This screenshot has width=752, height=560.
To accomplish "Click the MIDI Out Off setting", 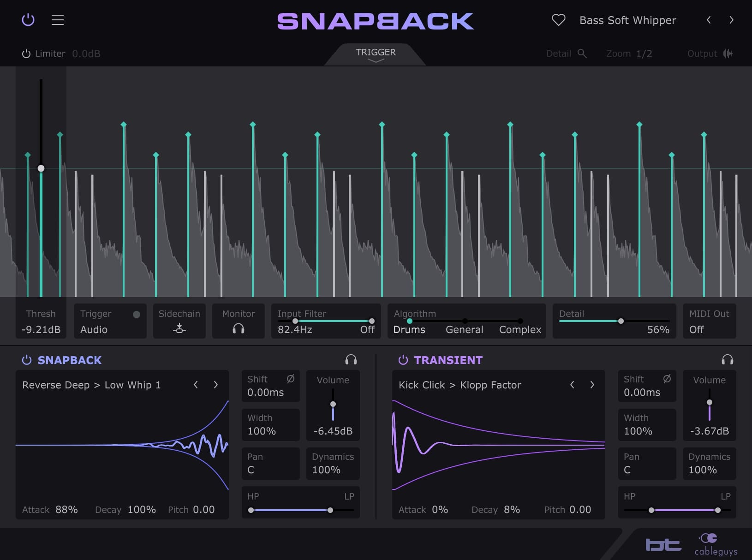I will [696, 329].
